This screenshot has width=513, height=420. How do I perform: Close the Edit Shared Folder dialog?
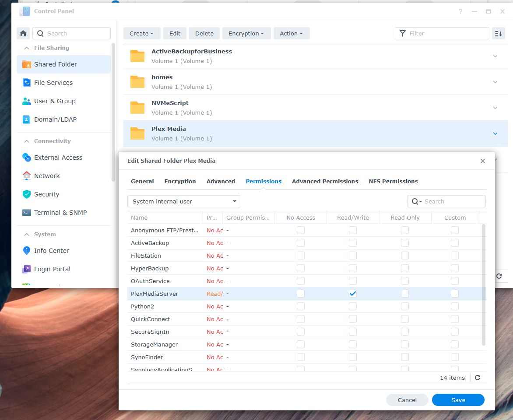point(482,161)
